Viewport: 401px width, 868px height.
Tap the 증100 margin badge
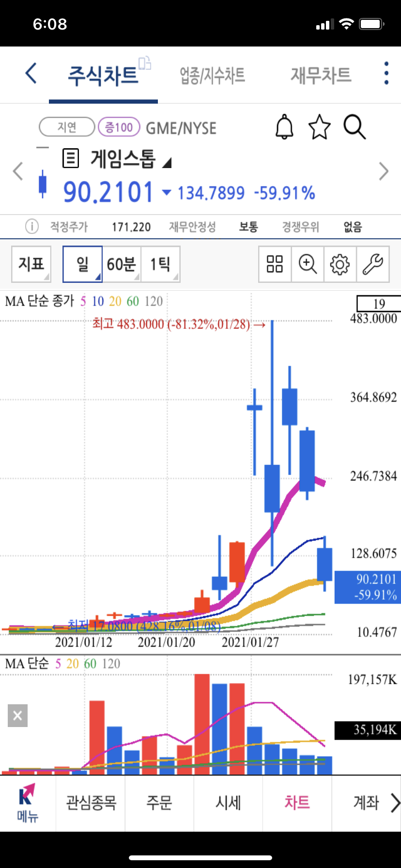click(119, 127)
